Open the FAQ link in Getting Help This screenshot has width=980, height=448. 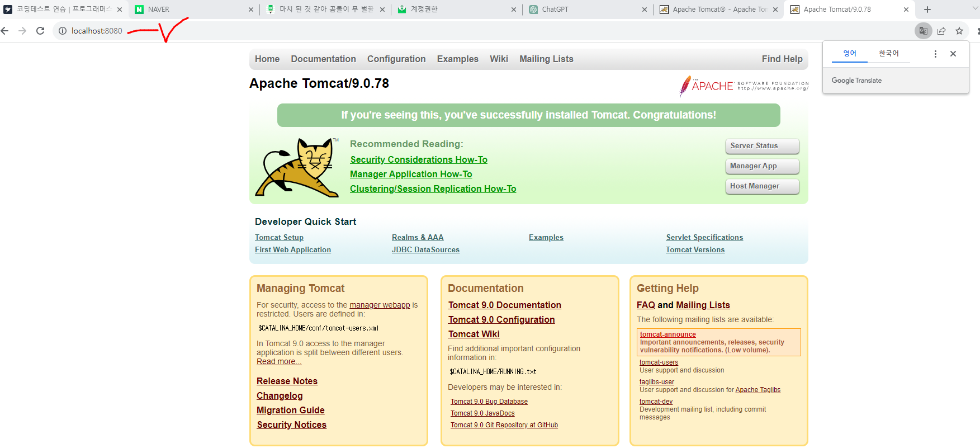[646, 305]
